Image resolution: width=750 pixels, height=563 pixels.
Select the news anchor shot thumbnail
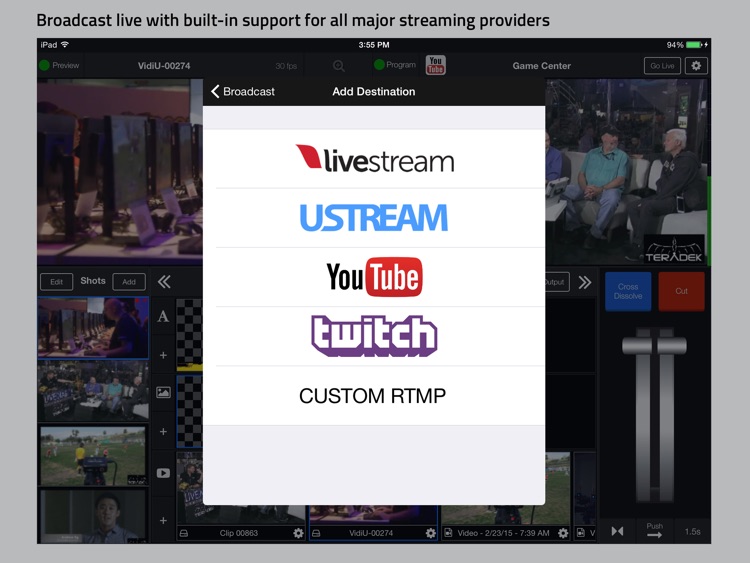point(93,516)
